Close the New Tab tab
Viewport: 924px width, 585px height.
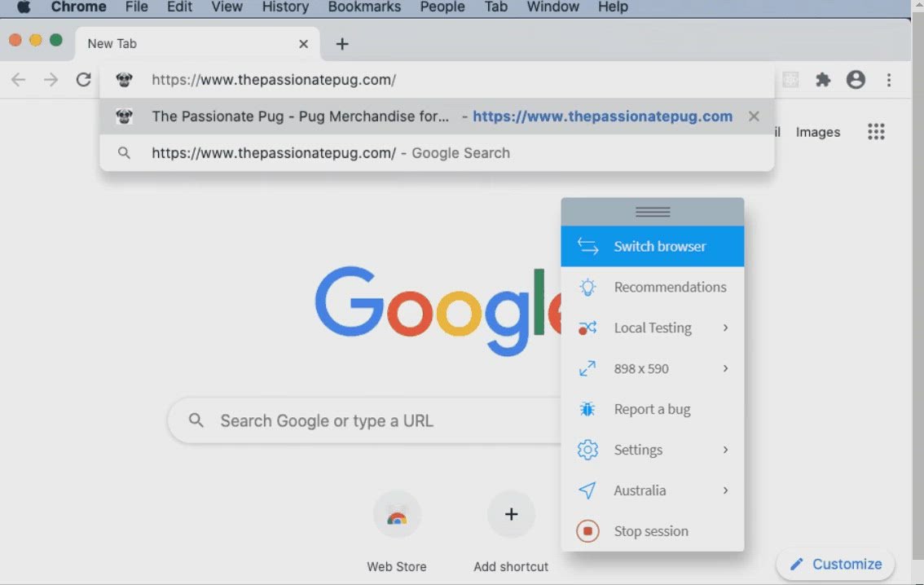(x=303, y=44)
